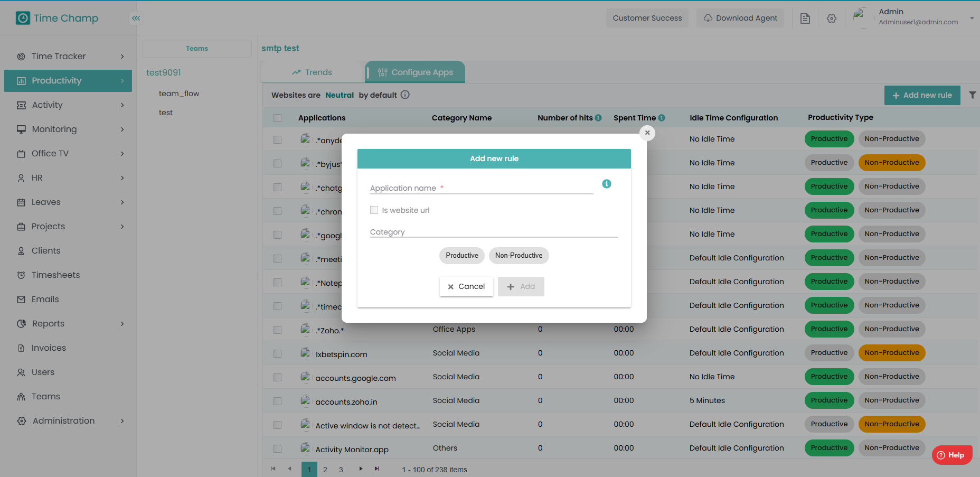The image size is (980, 477).
Task: Open the Productivity menu item
Action: tap(68, 81)
